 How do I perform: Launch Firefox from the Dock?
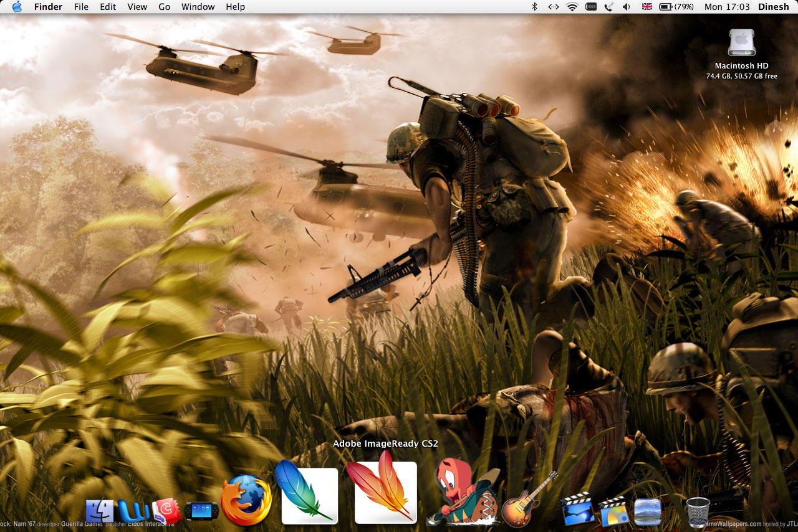pyautogui.click(x=247, y=500)
